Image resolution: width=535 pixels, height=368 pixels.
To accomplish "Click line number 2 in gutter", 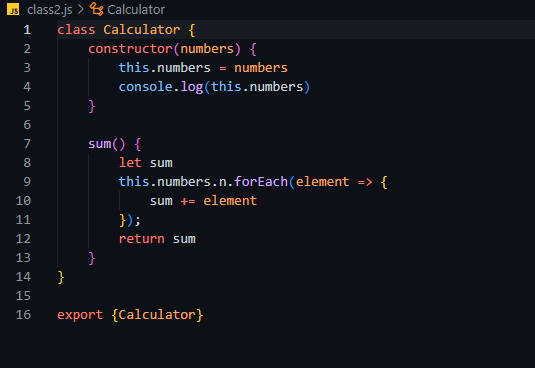I will (27, 49).
